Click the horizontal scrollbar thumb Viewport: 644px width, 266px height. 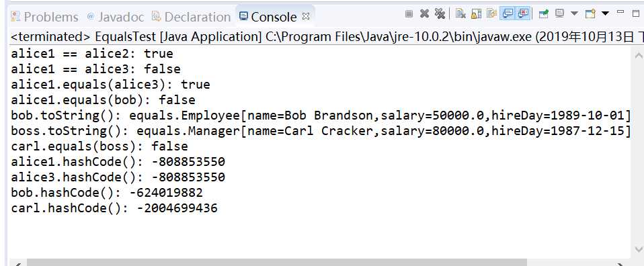276,263
